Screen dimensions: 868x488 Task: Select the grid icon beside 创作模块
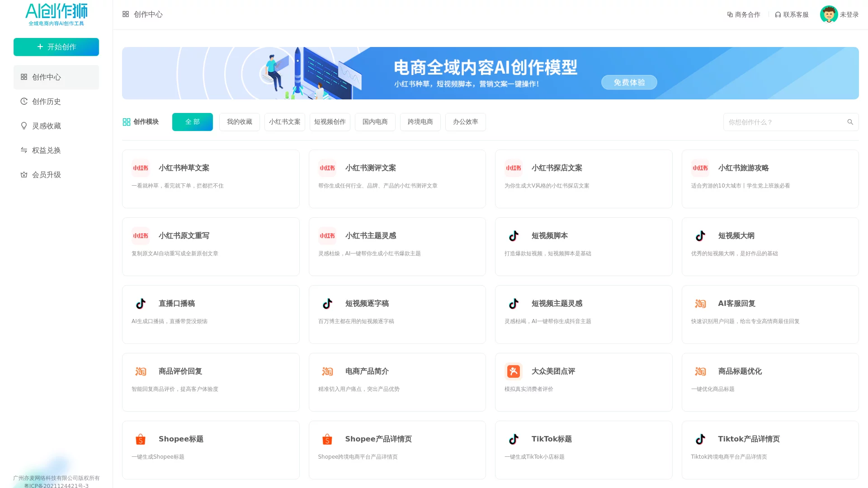point(126,121)
